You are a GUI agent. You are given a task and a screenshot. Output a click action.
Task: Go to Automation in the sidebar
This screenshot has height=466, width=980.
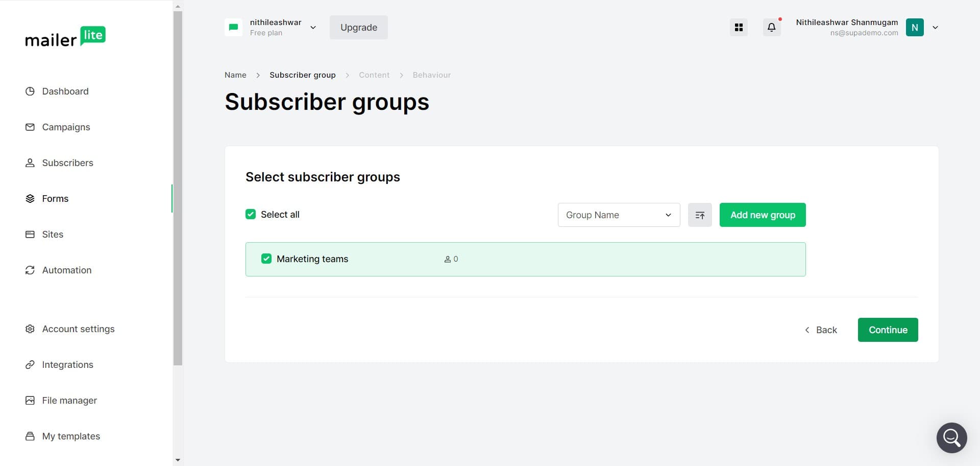tap(66, 270)
